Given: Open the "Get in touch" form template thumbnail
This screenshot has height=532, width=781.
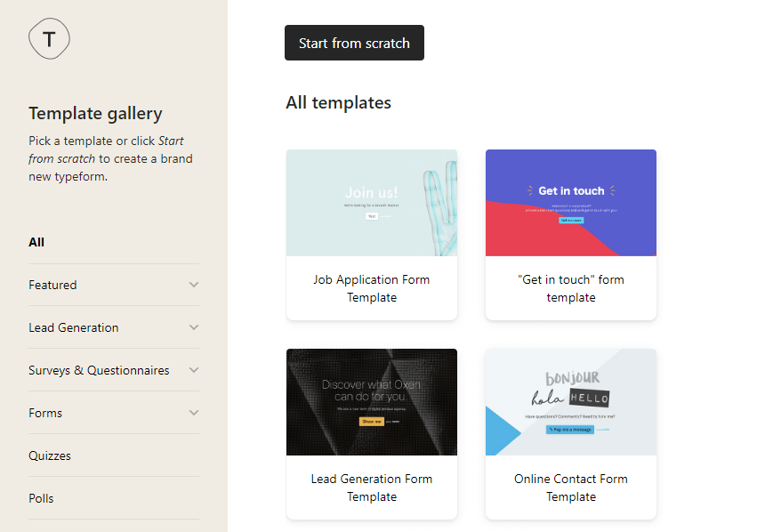Looking at the screenshot, I should click(570, 202).
